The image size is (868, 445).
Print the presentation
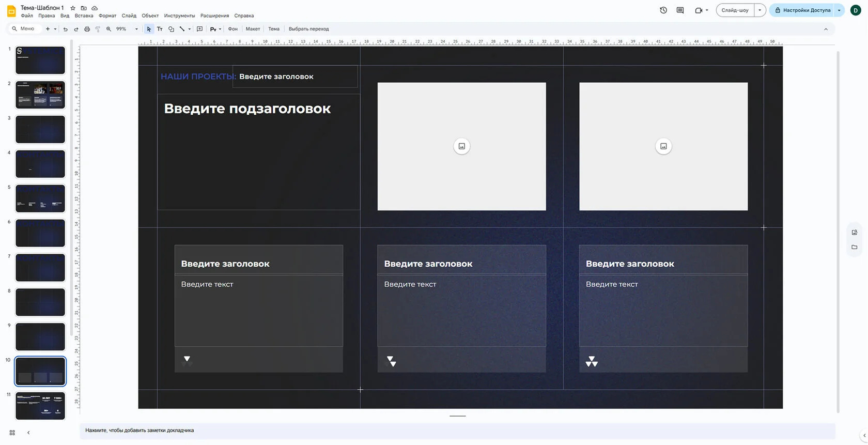pyautogui.click(x=87, y=29)
